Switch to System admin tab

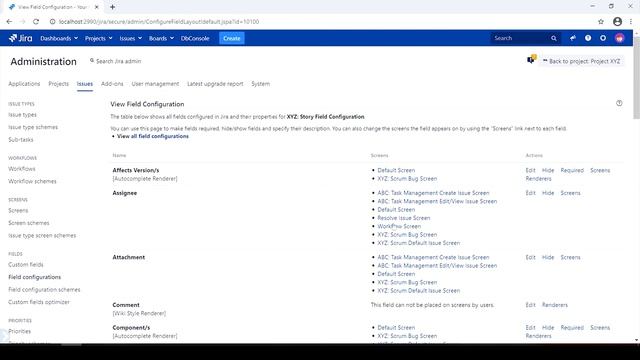click(260, 84)
